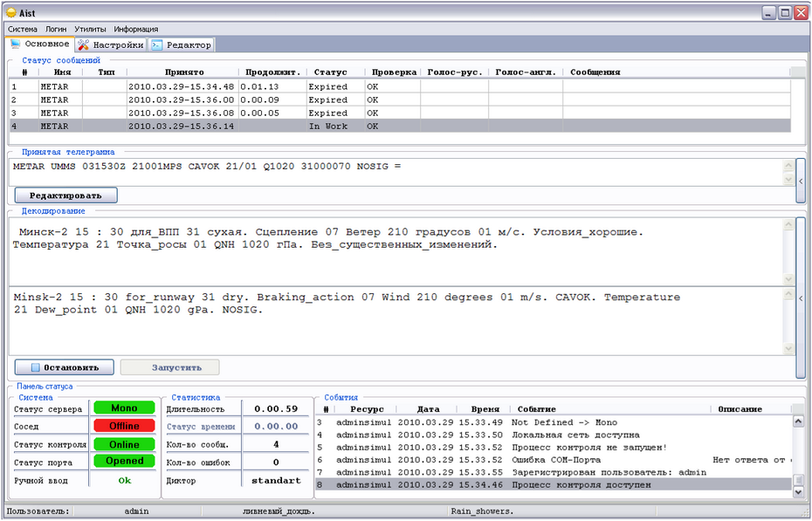
Task: Open the Информация menu
Action: [135, 29]
